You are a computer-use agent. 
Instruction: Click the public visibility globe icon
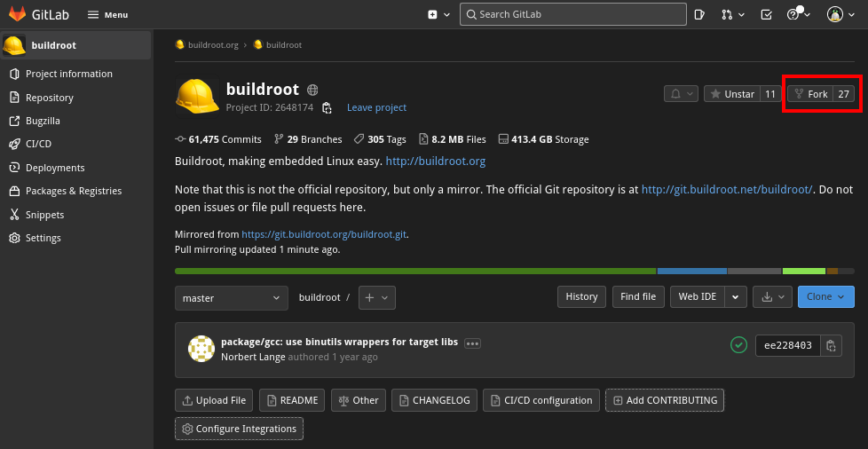pos(312,90)
